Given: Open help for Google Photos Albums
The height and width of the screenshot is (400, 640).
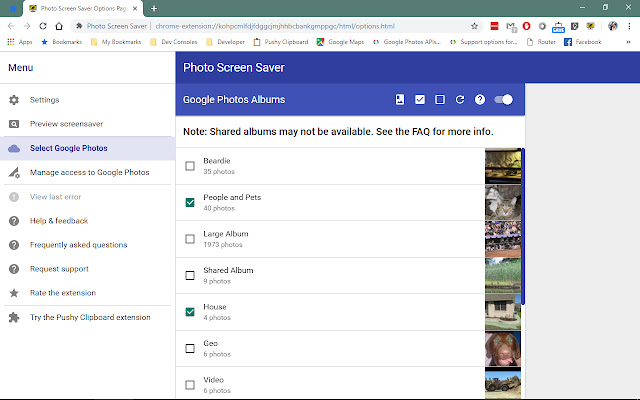Looking at the screenshot, I should pyautogui.click(x=480, y=100).
